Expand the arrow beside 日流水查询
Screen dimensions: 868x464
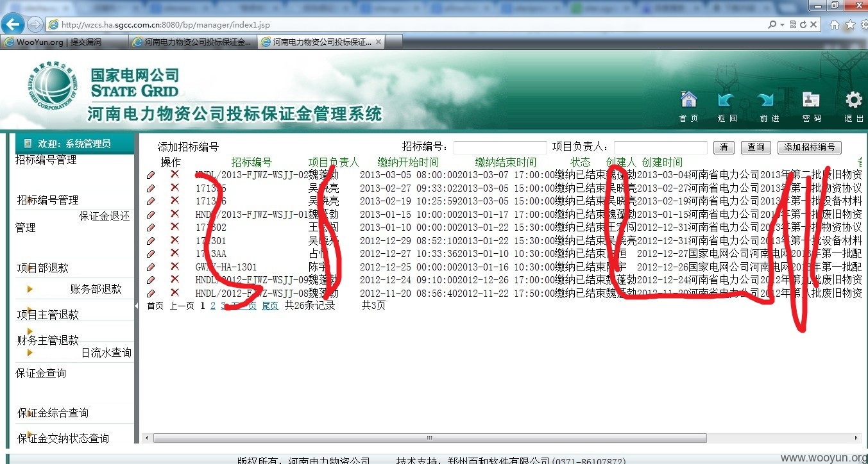(30, 352)
